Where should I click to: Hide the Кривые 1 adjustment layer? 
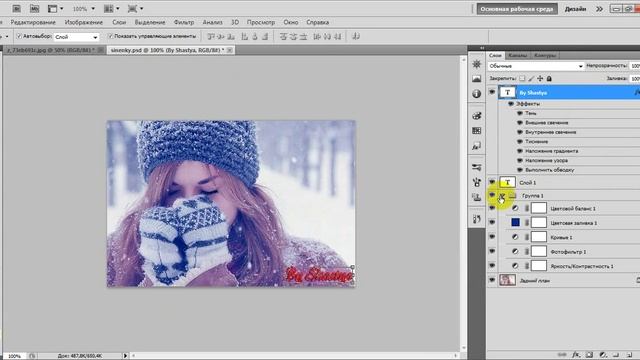click(x=492, y=237)
